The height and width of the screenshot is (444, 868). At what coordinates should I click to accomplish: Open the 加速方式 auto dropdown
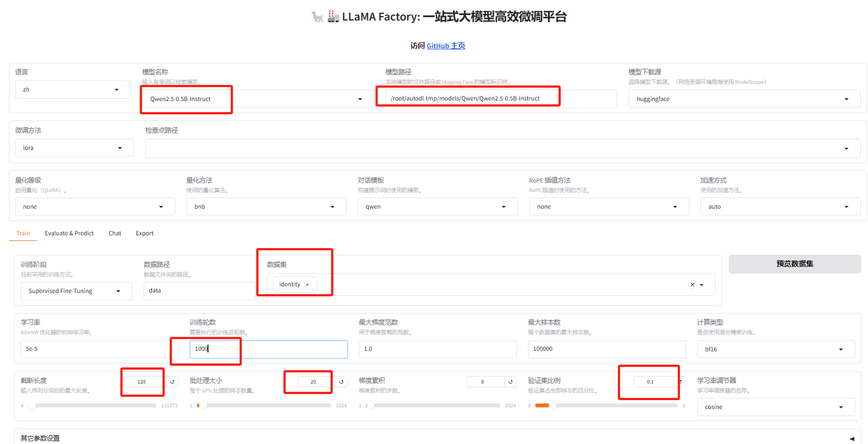780,206
